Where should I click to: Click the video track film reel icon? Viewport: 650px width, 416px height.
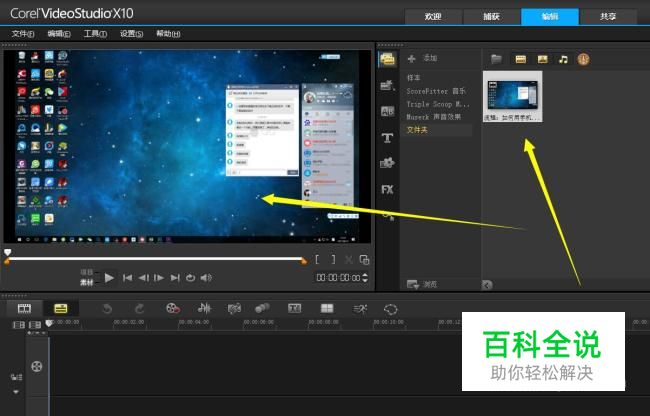click(37, 366)
